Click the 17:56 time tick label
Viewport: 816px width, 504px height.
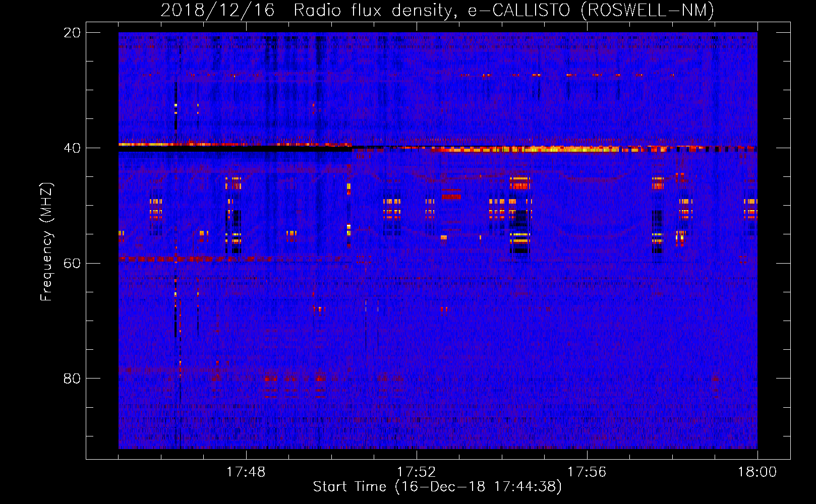[x=587, y=472]
